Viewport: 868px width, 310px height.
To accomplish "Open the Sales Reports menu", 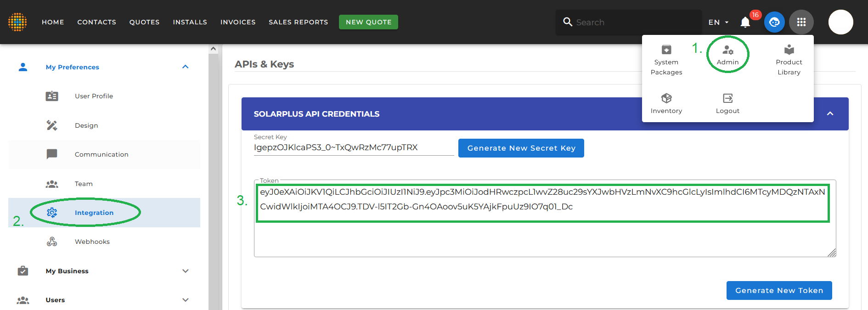I will (x=299, y=22).
